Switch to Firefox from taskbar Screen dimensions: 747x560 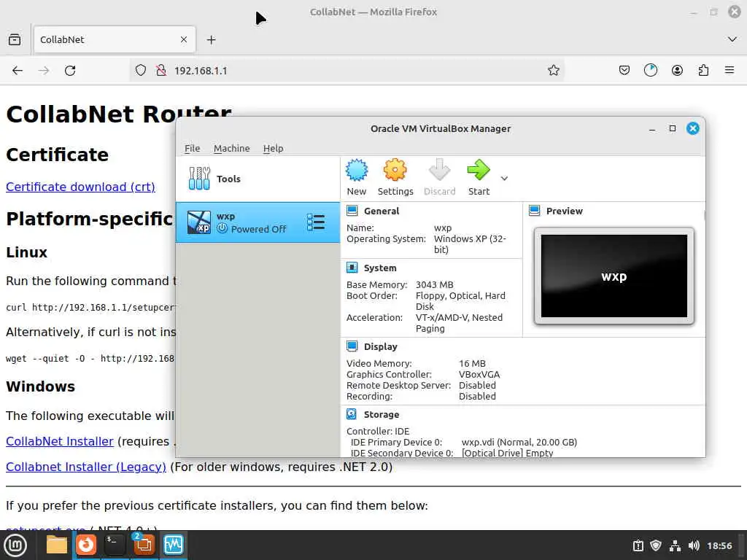(86, 545)
